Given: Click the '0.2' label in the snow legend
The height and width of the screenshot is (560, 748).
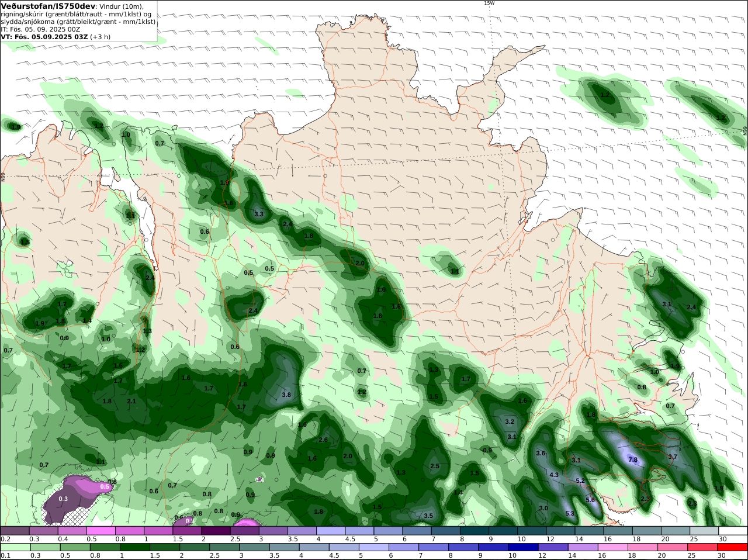Looking at the screenshot, I should click(5, 539).
